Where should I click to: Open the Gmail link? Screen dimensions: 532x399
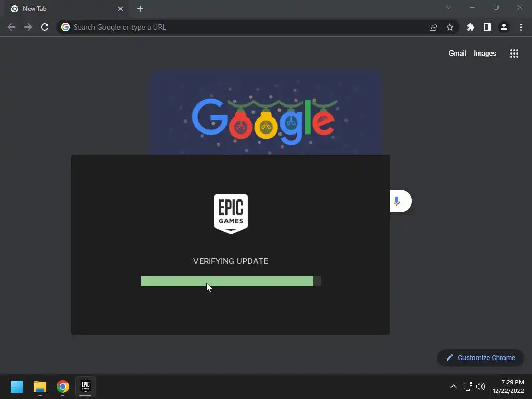click(x=457, y=54)
